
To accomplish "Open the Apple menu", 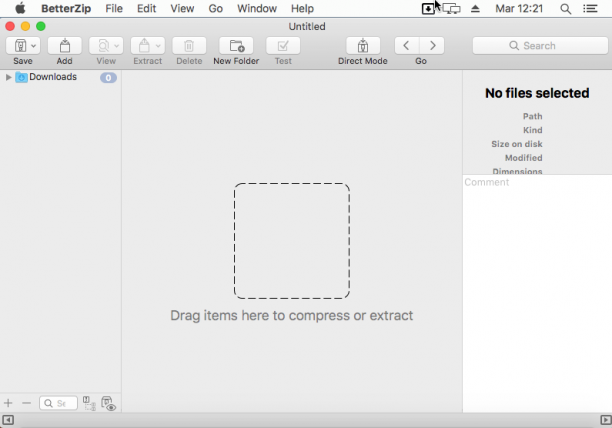I will click(x=20, y=8).
